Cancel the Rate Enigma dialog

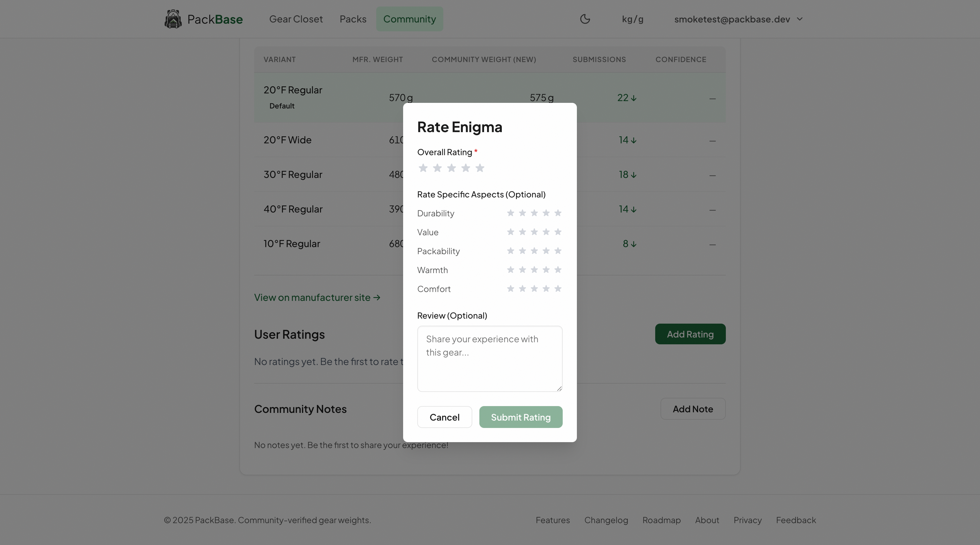coord(444,417)
